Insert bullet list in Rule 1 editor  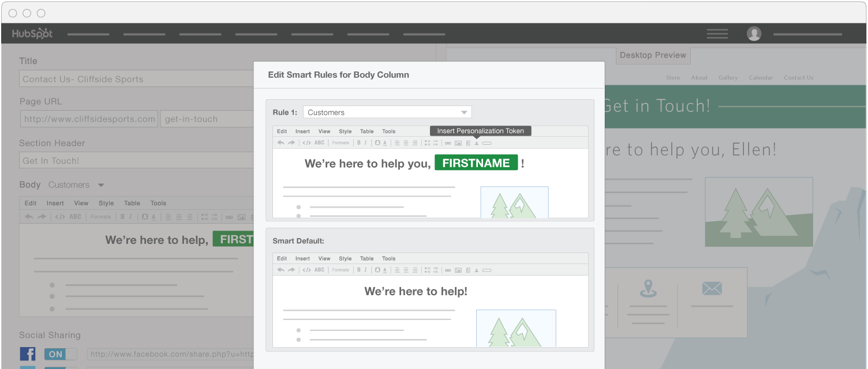click(428, 142)
